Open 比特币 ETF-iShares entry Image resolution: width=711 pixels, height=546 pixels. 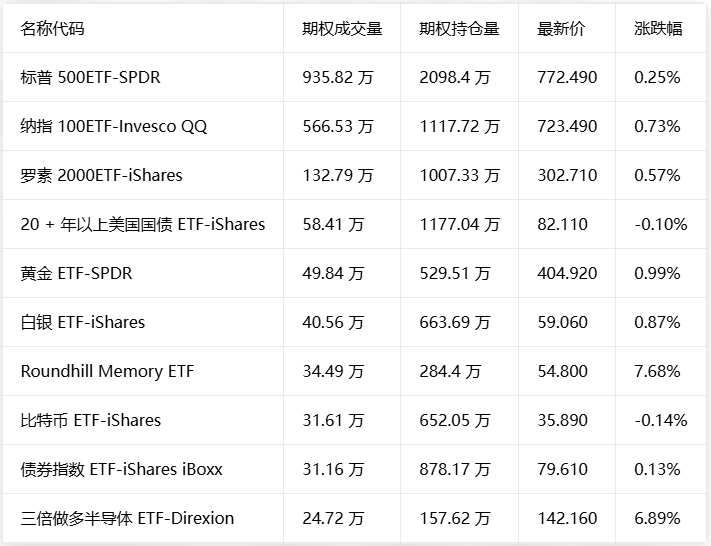click(x=354, y=420)
